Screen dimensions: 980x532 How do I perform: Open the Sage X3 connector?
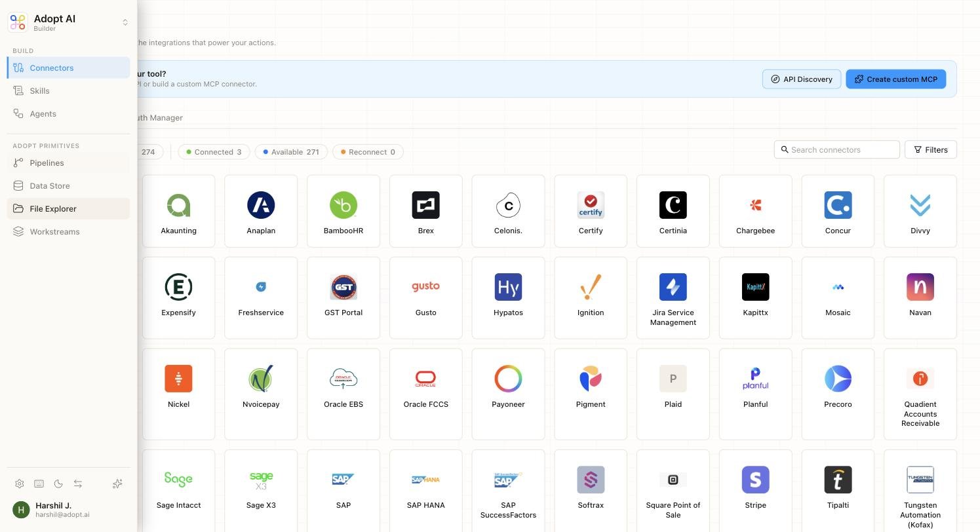click(261, 491)
